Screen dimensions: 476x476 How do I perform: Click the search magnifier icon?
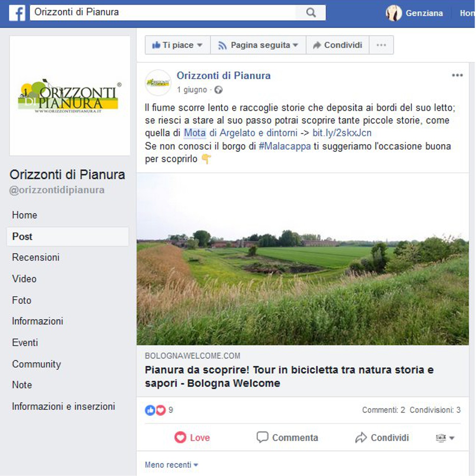tap(311, 13)
